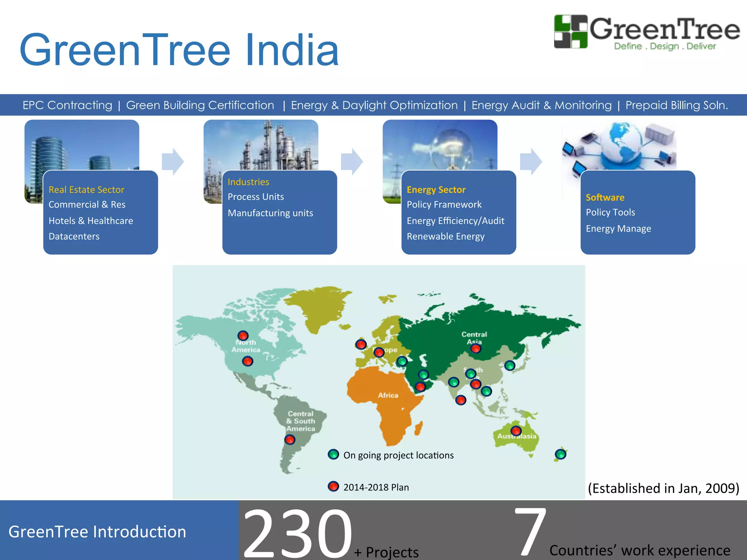Click the green marker near New Zealand
This screenshot has width=747, height=560.
click(x=561, y=454)
